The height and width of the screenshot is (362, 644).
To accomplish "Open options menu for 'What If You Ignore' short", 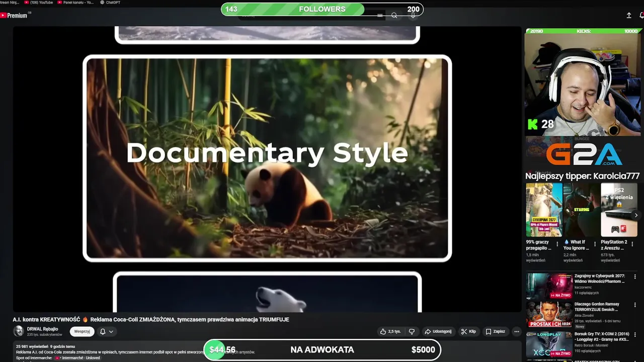I will pos(595,244).
